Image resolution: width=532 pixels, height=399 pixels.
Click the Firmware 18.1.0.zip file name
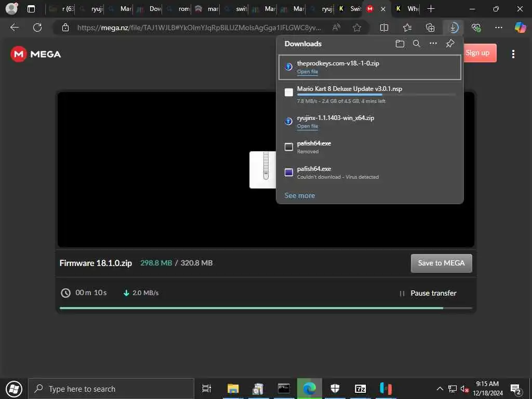[96, 263]
